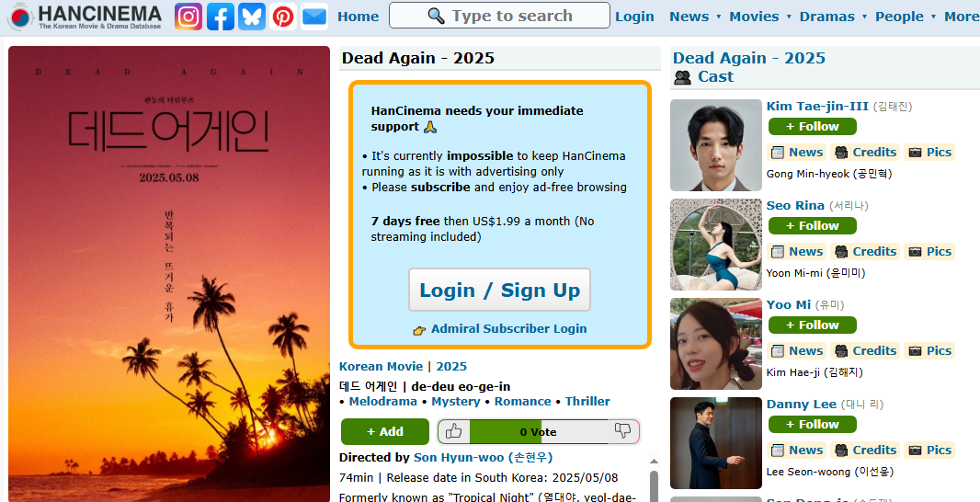Open Credits for Yoo Mi
980x502 pixels.
[x=866, y=350]
